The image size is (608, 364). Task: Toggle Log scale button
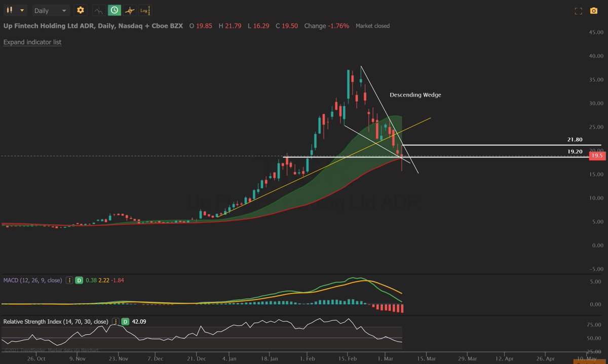pos(145,10)
